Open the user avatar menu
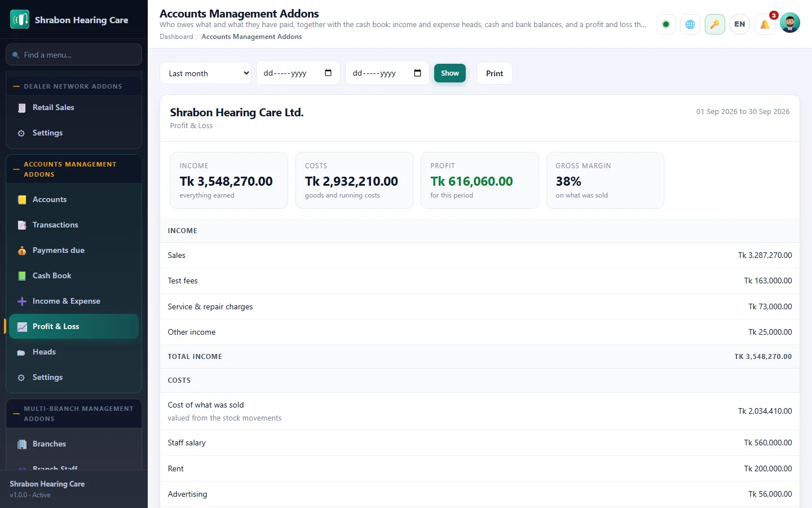 click(x=790, y=23)
